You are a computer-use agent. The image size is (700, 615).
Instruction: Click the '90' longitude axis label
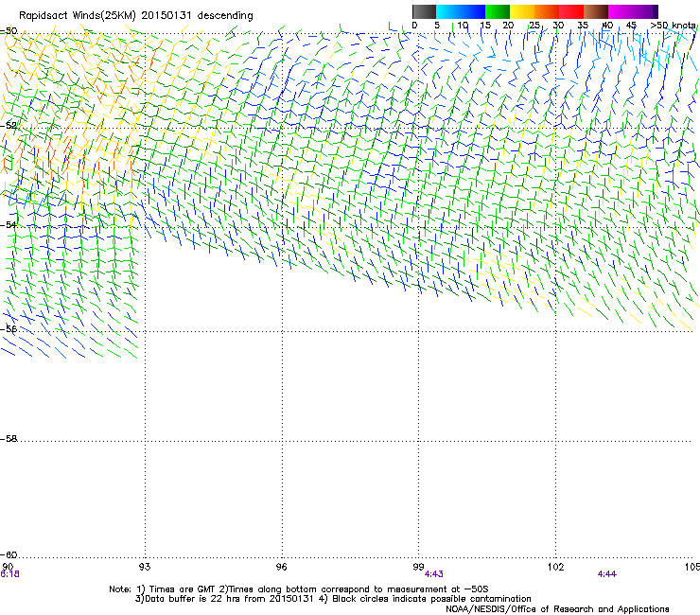(8, 567)
